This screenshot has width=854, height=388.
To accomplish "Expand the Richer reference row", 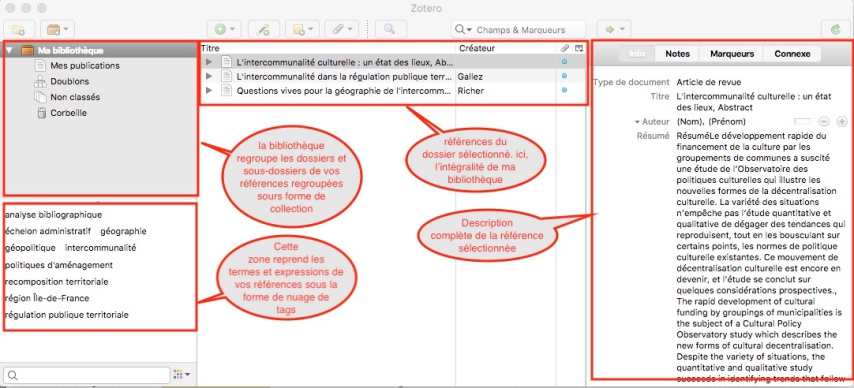I will coord(209,91).
